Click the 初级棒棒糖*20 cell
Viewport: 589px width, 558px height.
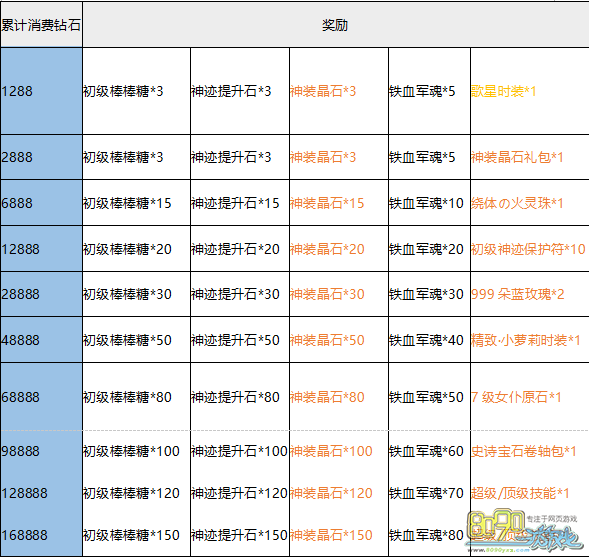136,249
